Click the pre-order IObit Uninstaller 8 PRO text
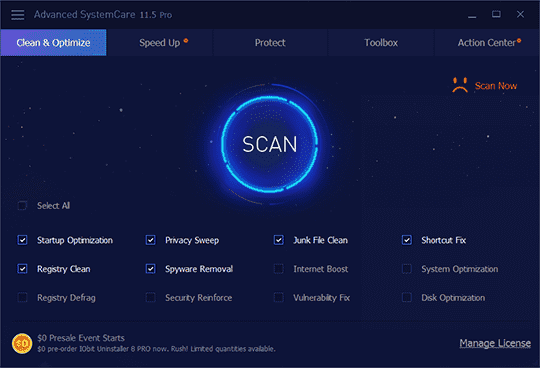The image size is (540, 368). [156, 349]
